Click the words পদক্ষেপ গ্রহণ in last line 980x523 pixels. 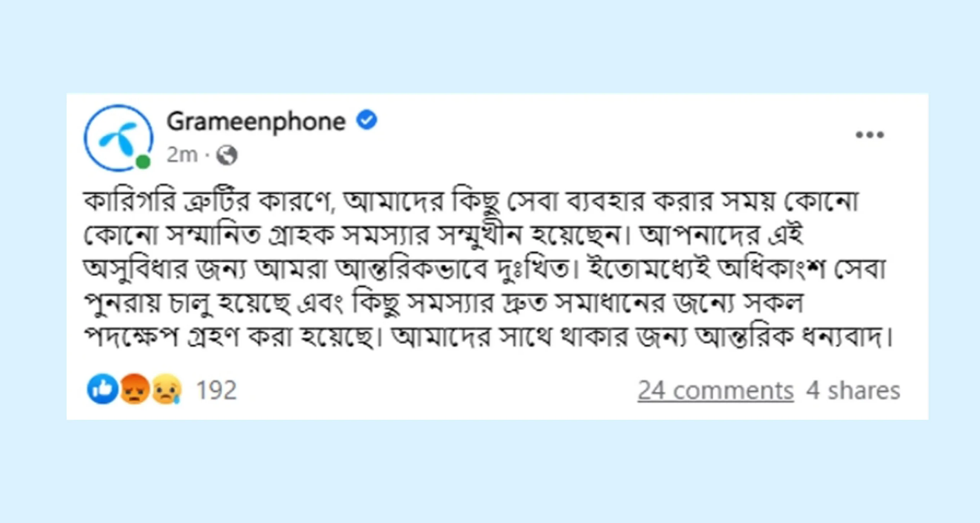click(x=161, y=337)
